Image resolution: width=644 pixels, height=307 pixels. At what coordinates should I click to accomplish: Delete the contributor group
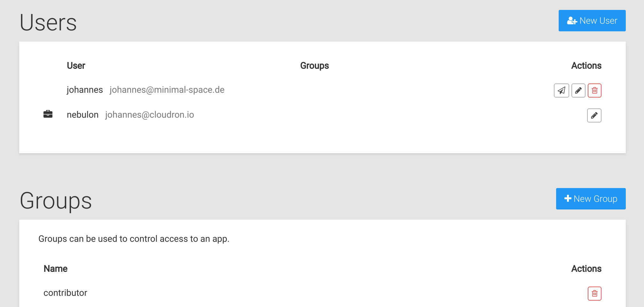click(x=594, y=294)
